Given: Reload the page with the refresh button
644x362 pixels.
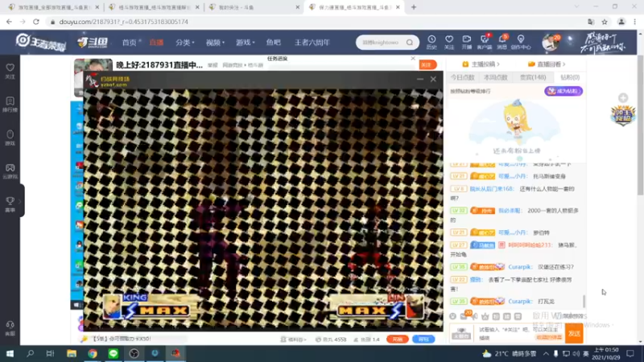Looking at the screenshot, I should 36,22.
